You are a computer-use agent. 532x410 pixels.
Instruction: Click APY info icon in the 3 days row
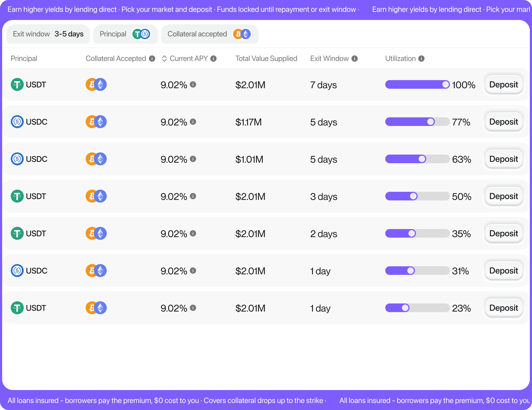coord(193,196)
